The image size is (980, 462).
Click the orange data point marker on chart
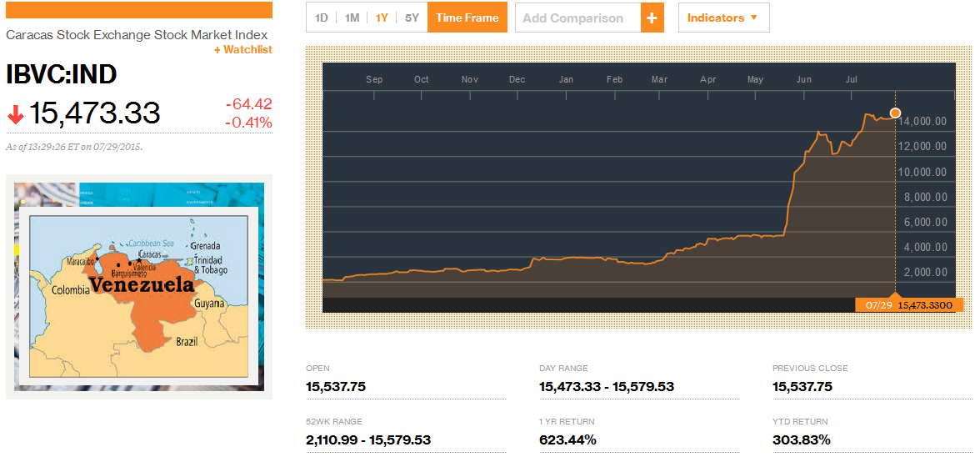point(895,113)
